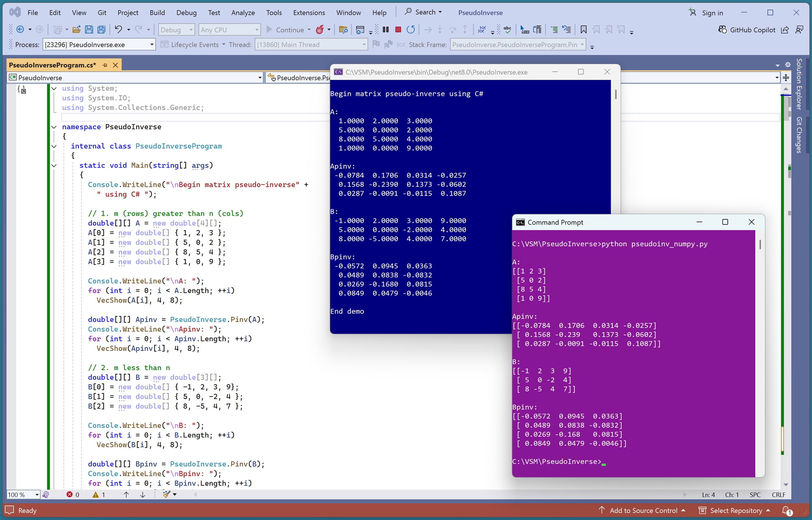Open the Debug menu
This screenshot has width=812, height=520.
[x=186, y=13]
